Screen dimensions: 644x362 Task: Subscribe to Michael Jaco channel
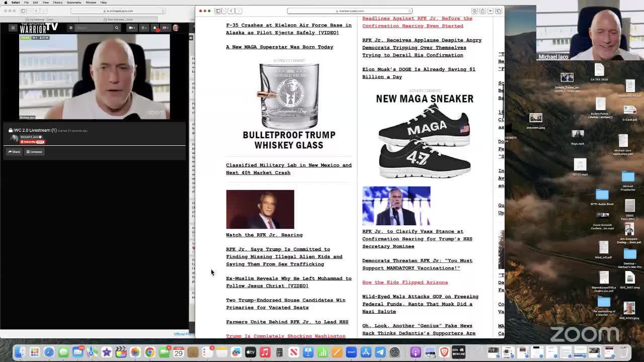point(32,142)
